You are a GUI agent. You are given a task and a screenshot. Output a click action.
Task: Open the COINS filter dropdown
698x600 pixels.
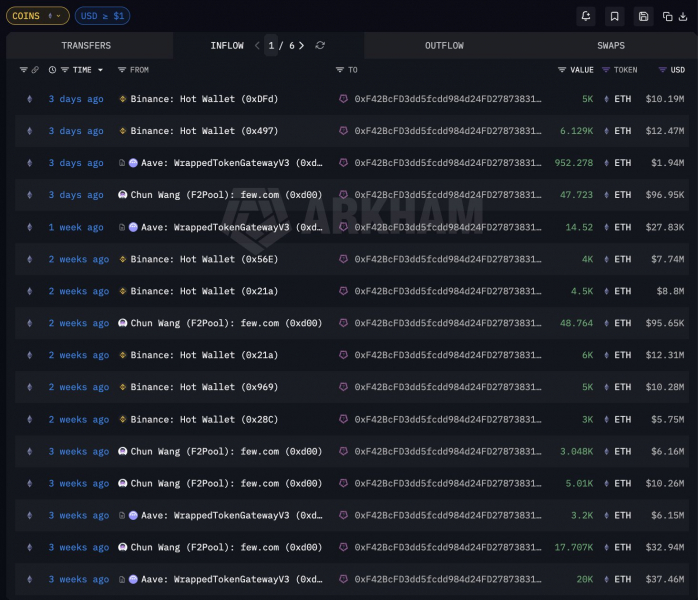click(38, 16)
